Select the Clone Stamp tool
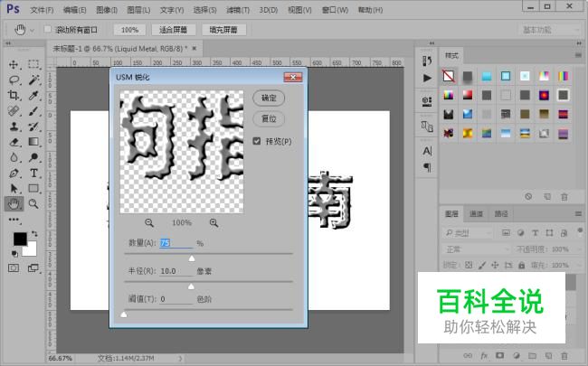 (14, 127)
